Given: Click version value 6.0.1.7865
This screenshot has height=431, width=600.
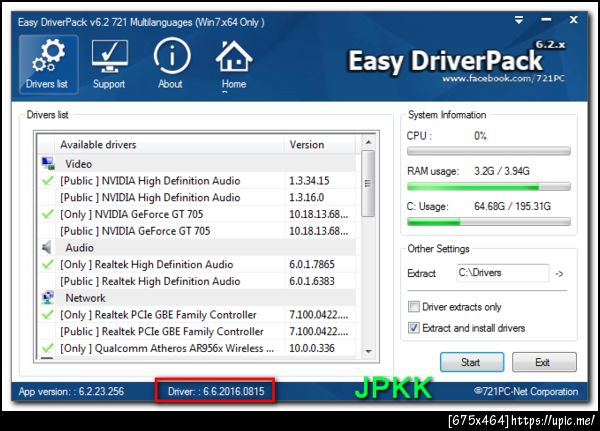Looking at the screenshot, I should pos(311,264).
